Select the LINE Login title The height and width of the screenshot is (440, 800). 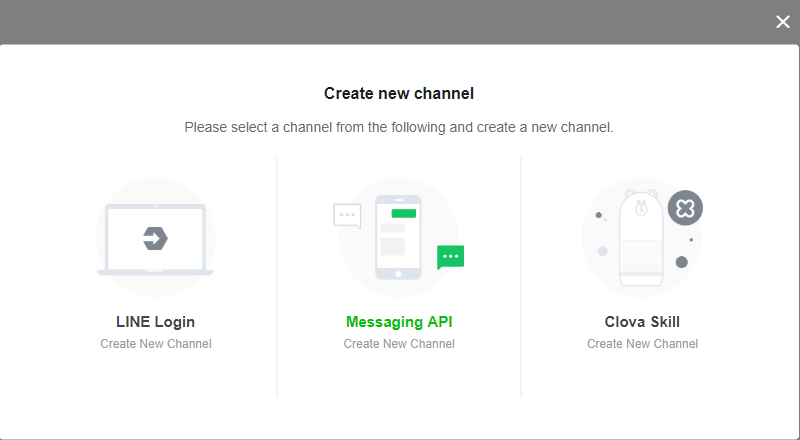(x=156, y=322)
